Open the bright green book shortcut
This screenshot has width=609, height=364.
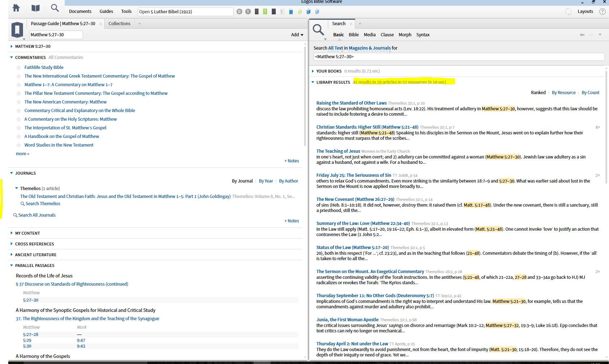pos(265,11)
